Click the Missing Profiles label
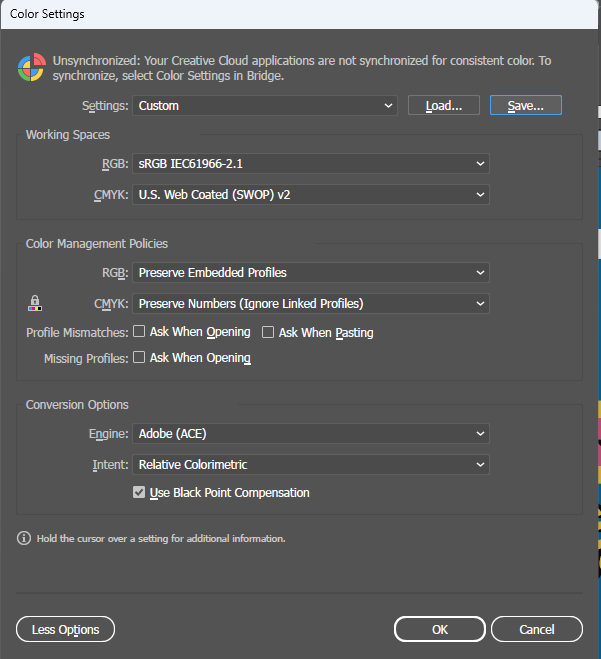 pyautogui.click(x=86, y=358)
